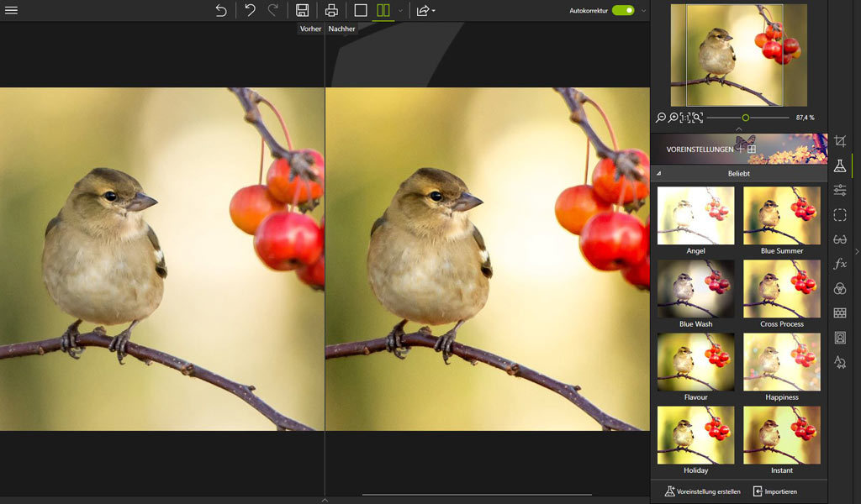The height and width of the screenshot is (504, 861).
Task: Click the zoom out magnifier icon
Action: tap(661, 118)
